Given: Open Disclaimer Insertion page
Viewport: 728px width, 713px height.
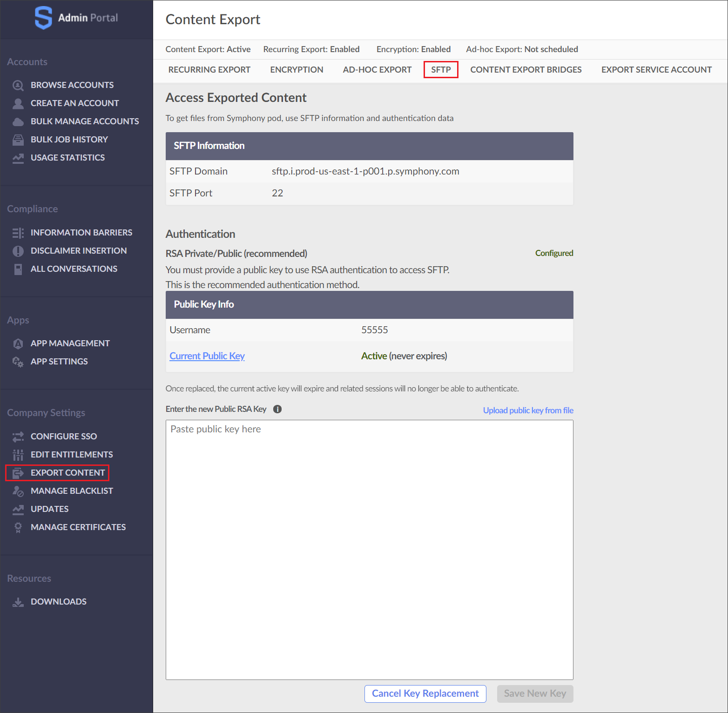Looking at the screenshot, I should tap(79, 251).
